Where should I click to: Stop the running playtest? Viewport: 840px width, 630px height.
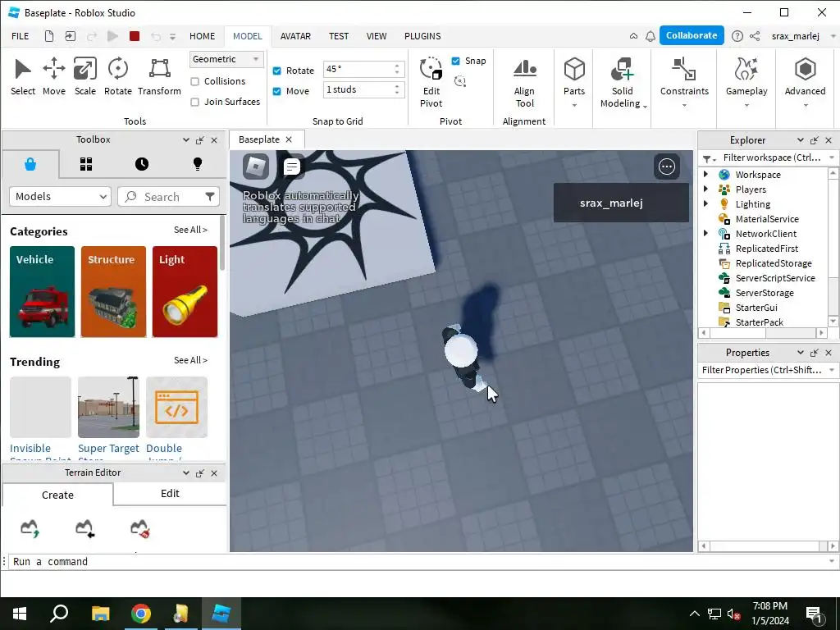pyautogui.click(x=135, y=36)
